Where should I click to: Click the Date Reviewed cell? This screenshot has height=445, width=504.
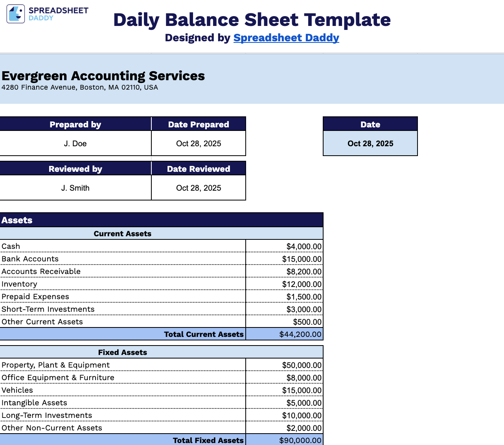coord(198,188)
